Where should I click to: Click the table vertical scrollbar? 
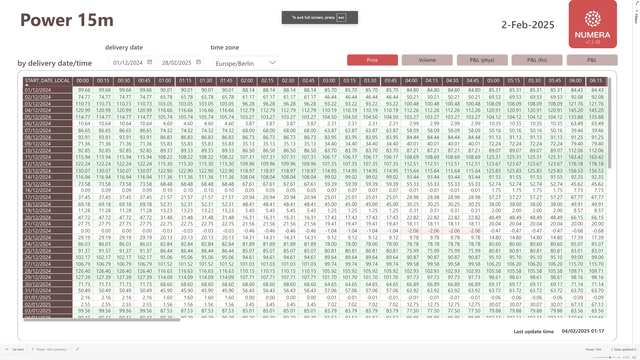point(609,122)
